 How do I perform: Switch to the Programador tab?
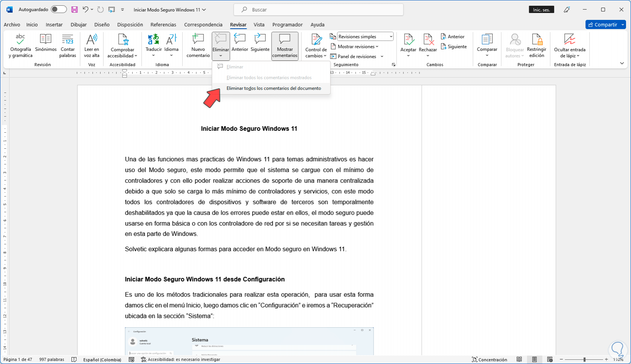(288, 24)
